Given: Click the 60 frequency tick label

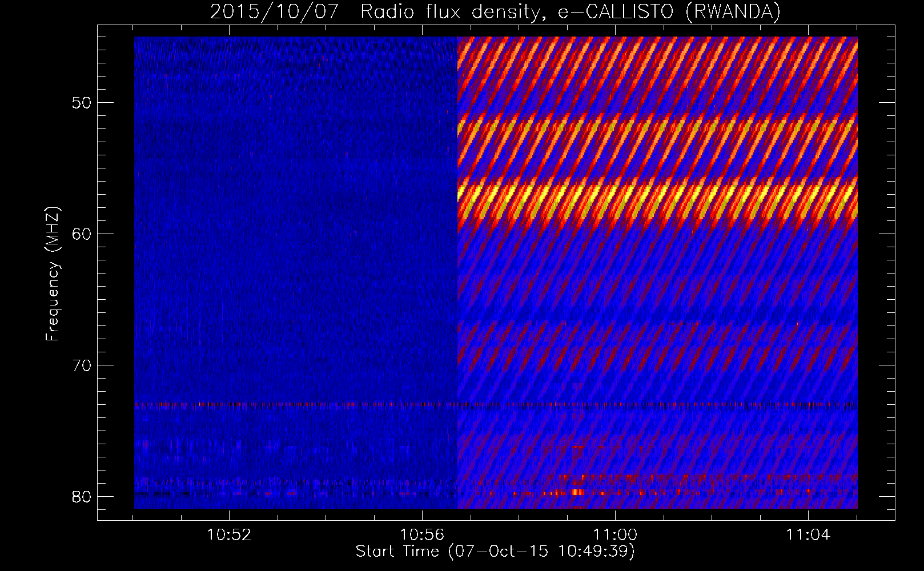Looking at the screenshot, I should tap(82, 234).
